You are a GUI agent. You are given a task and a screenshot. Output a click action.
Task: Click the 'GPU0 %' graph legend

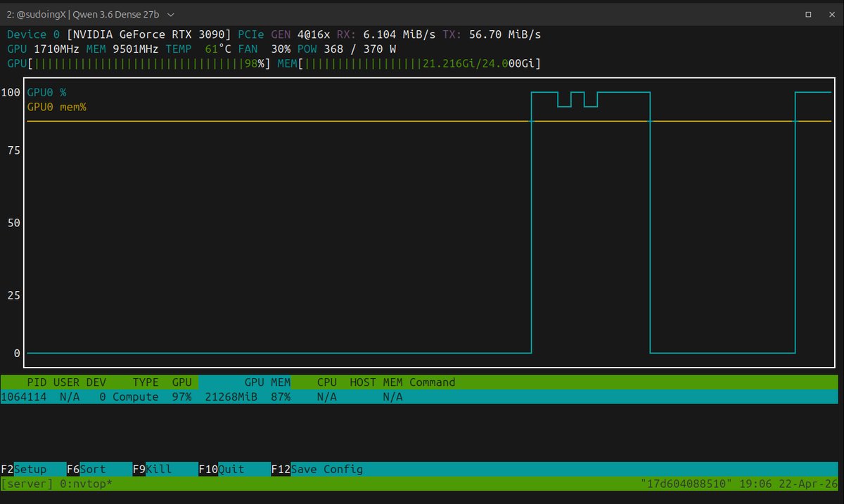(47, 92)
